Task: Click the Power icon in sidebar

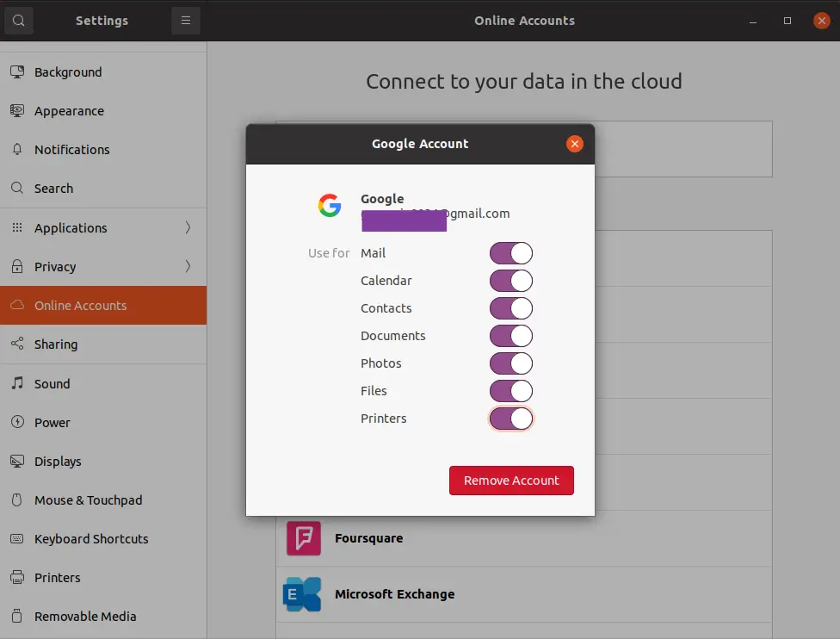Action: click(x=17, y=422)
